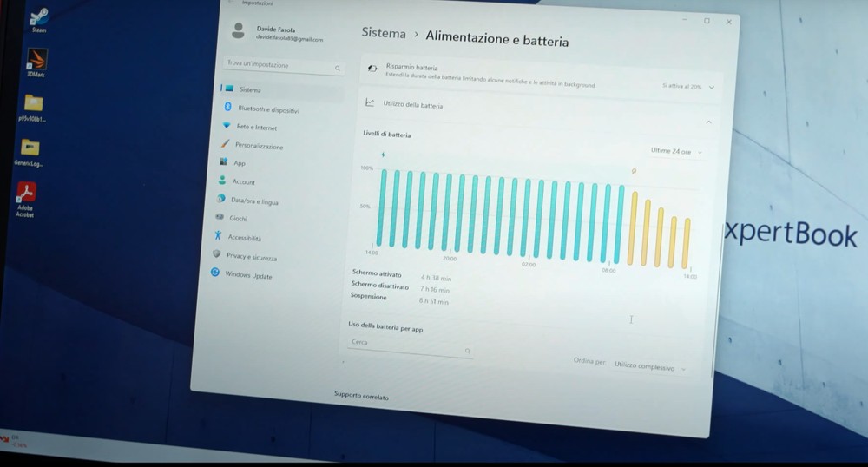Click the Account person icon in sidebar
This screenshot has width=868, height=467.
222,181
